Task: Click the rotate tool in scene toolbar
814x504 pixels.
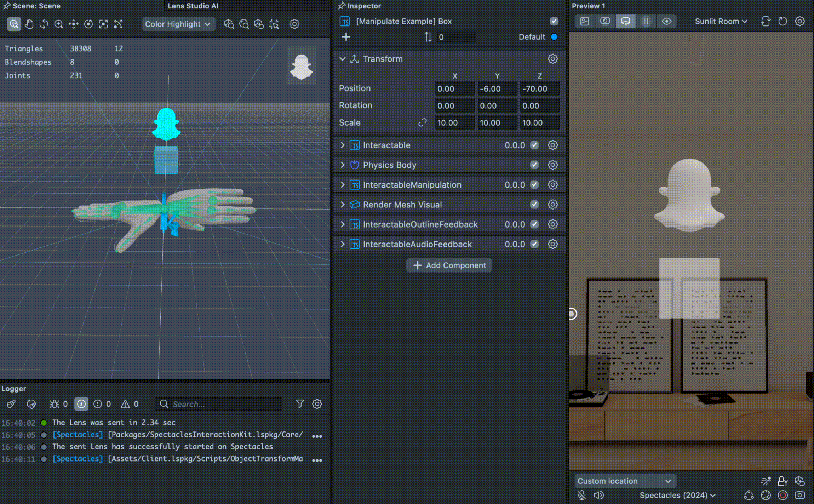Action: click(x=44, y=24)
